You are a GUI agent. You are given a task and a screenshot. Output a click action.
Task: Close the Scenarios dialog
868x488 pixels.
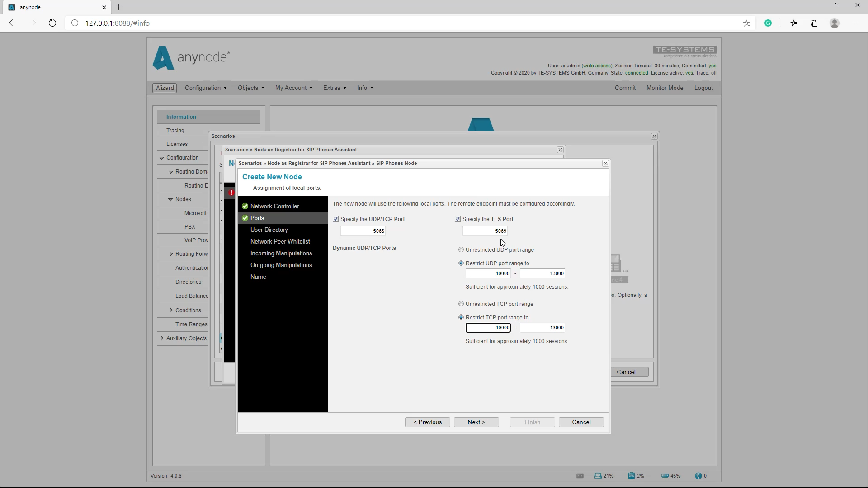coord(654,136)
